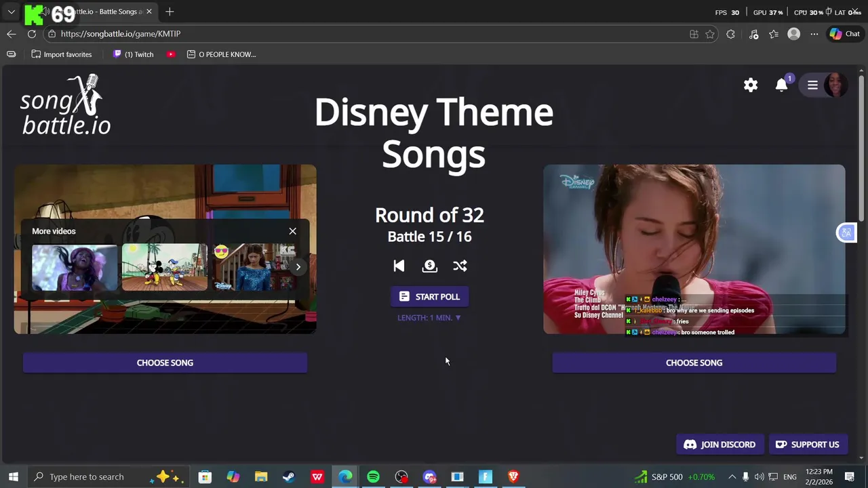The height and width of the screenshot is (488, 868).
Task: Open the browser profile icon
Action: coord(793,34)
